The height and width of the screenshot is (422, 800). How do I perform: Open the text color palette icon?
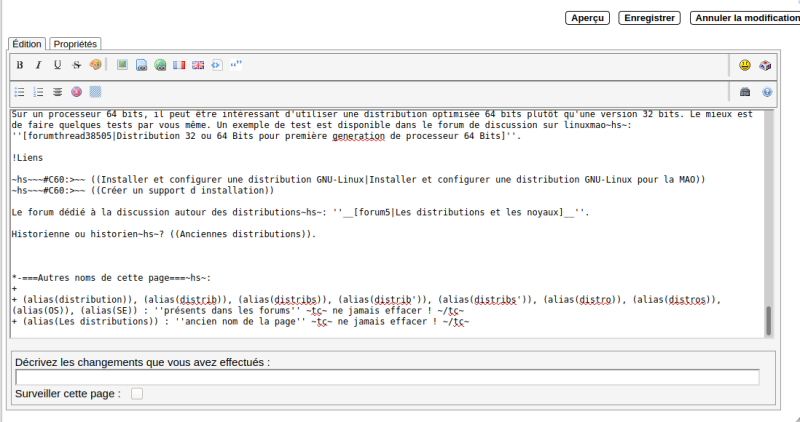[95, 65]
